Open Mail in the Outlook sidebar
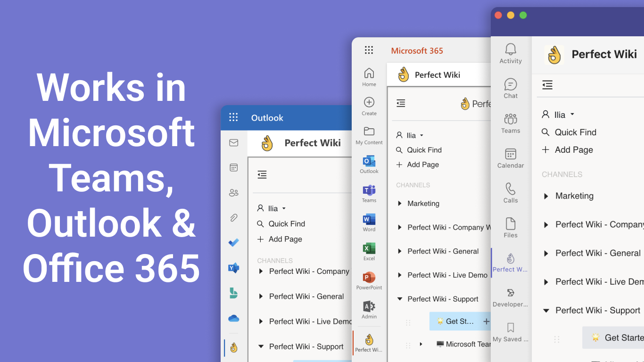The image size is (644, 362). coord(234,143)
